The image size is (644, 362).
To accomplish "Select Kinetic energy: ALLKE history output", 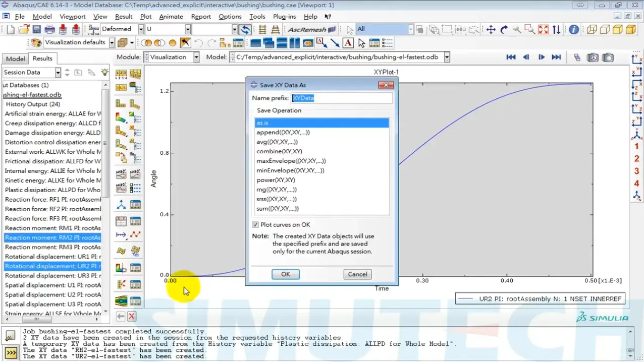I will [x=52, y=180].
